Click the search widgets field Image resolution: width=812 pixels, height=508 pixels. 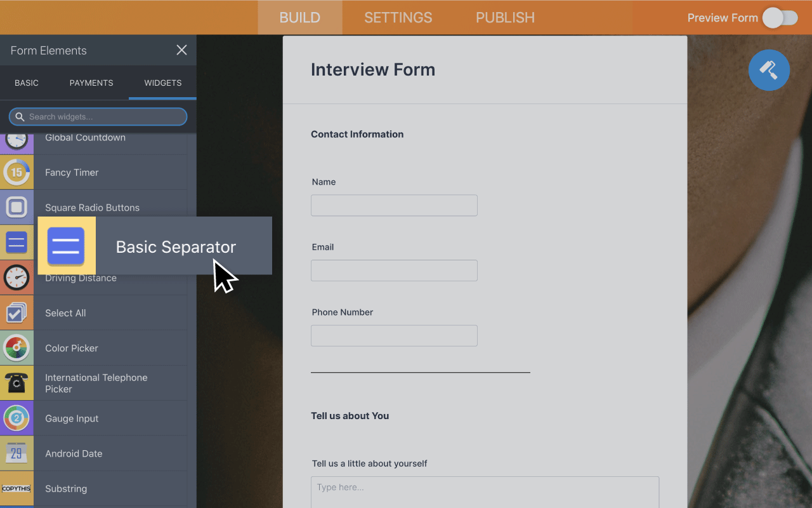click(98, 116)
